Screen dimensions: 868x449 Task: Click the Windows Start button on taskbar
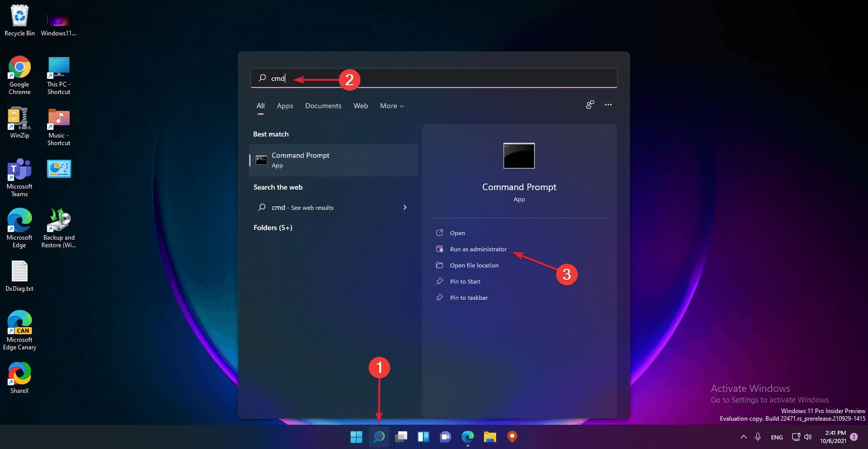pyautogui.click(x=356, y=437)
